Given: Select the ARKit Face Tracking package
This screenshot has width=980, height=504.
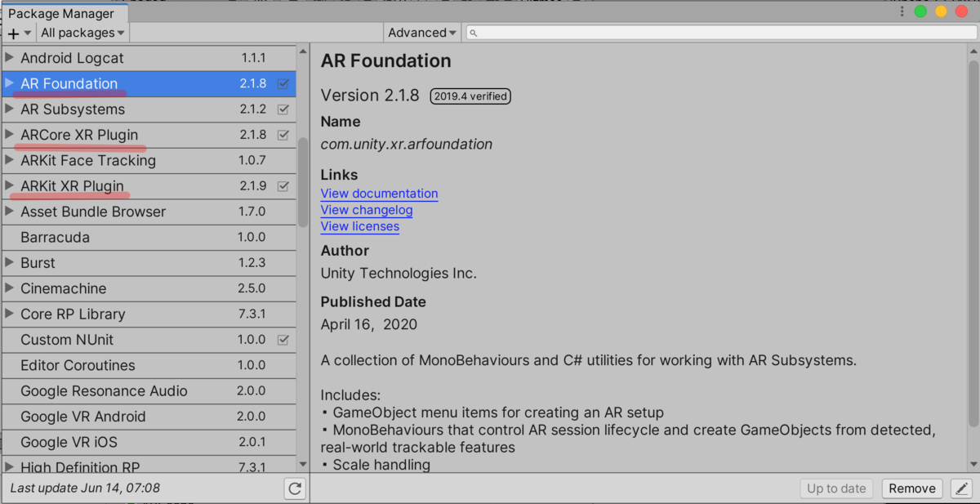Looking at the screenshot, I should tap(149, 160).
